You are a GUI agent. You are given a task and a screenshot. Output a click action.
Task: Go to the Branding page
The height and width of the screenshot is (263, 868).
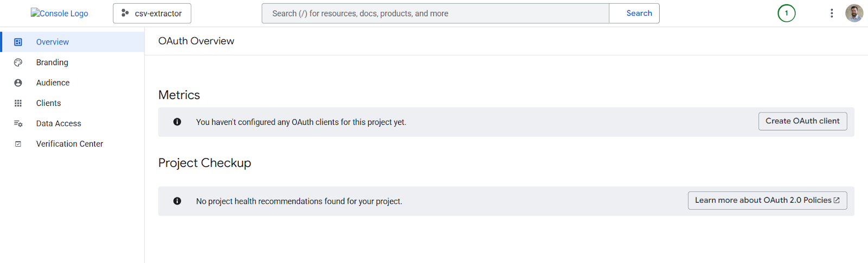point(52,62)
